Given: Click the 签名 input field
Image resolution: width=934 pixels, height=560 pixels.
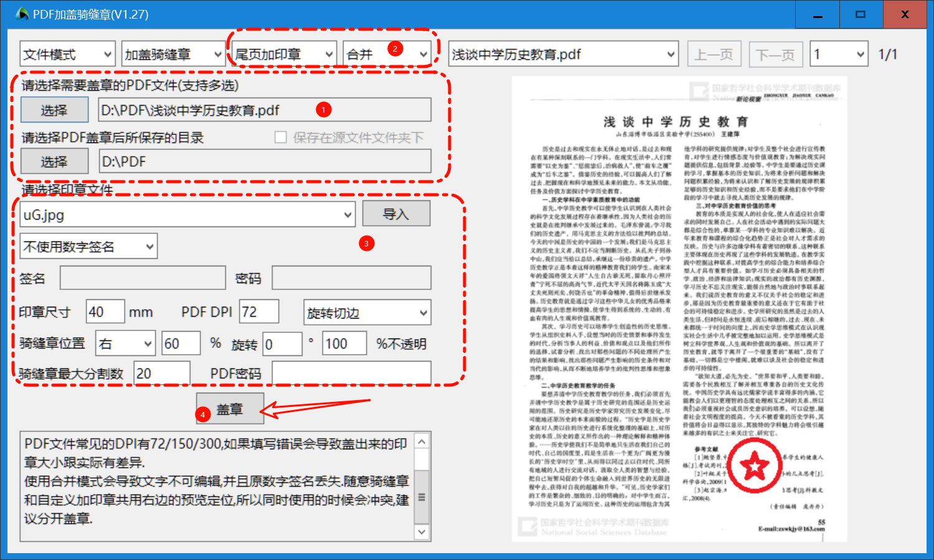Looking at the screenshot, I should coord(143,278).
